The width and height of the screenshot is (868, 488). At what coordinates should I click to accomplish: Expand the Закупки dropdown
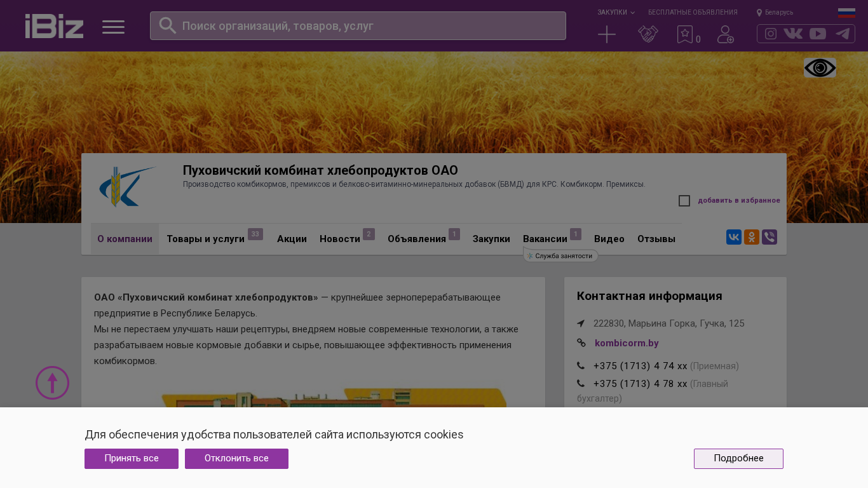coord(616,12)
